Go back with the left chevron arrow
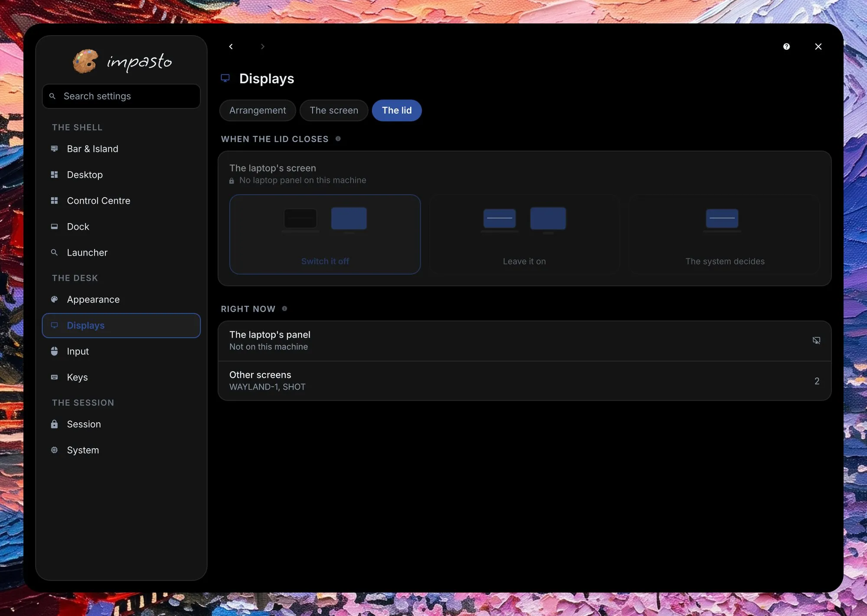This screenshot has width=867, height=616. click(231, 46)
